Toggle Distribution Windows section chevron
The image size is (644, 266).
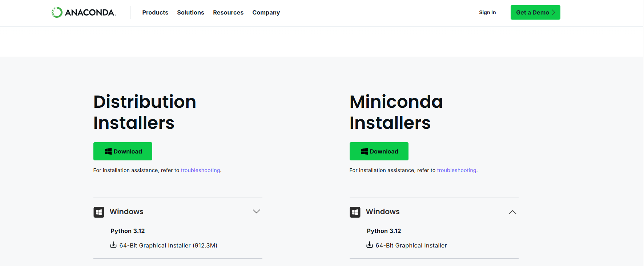(257, 212)
